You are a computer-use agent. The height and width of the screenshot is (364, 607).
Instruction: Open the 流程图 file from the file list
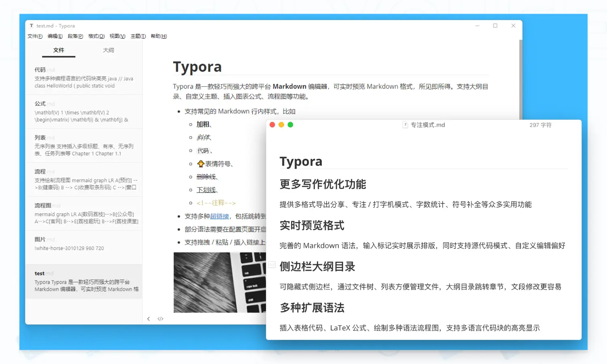click(84, 213)
